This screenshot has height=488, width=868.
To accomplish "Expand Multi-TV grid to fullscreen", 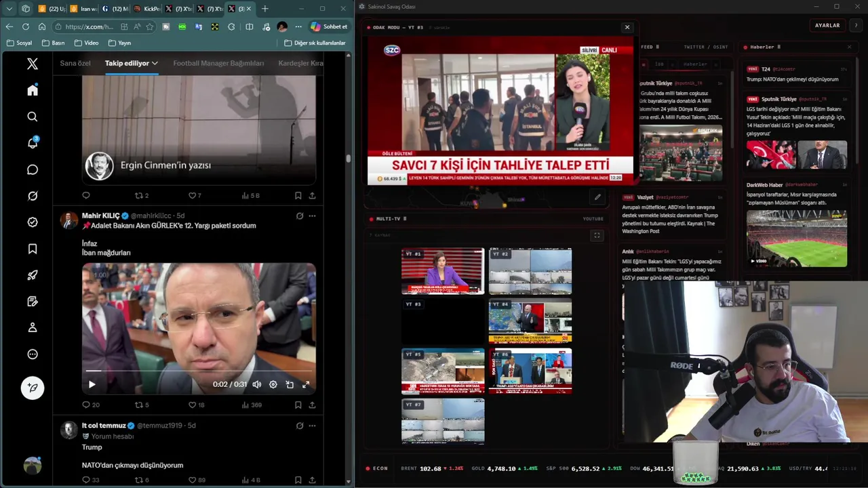I will pos(597,235).
